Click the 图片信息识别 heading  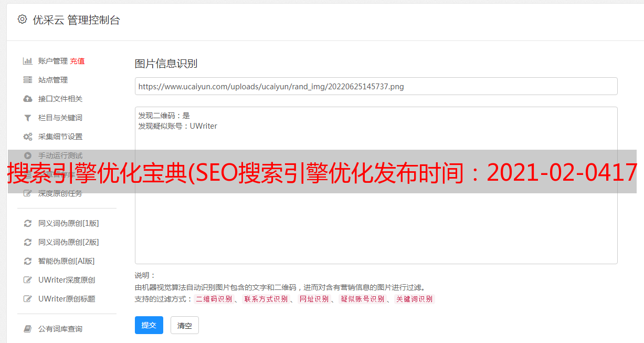point(166,64)
